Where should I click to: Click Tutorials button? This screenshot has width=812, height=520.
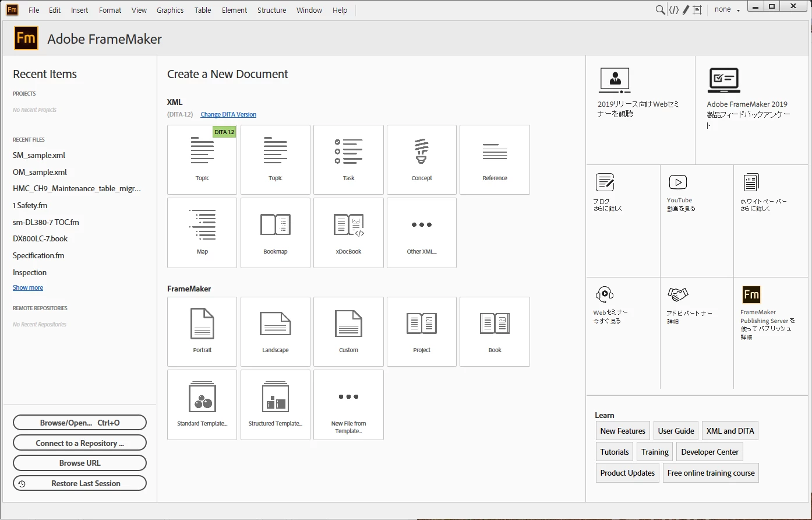click(615, 452)
